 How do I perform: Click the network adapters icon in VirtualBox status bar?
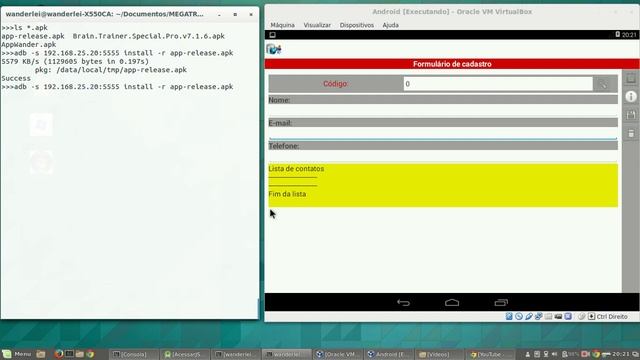coord(538,316)
